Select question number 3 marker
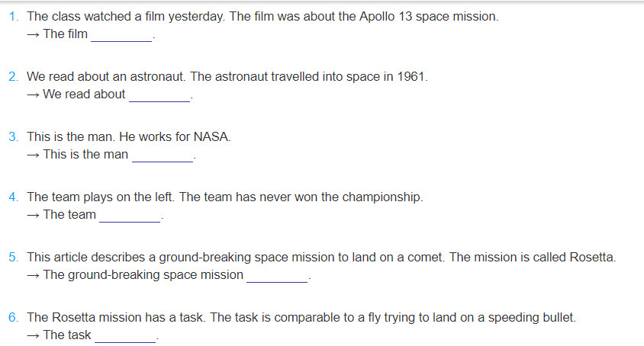Viewport: 644px width, 346px height. (14, 136)
